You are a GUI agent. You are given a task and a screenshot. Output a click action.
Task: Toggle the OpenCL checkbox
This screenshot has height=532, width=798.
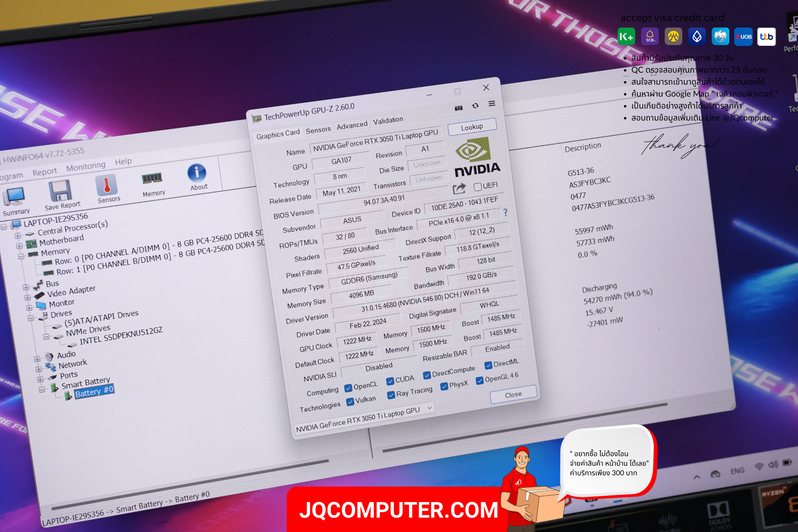click(x=348, y=388)
